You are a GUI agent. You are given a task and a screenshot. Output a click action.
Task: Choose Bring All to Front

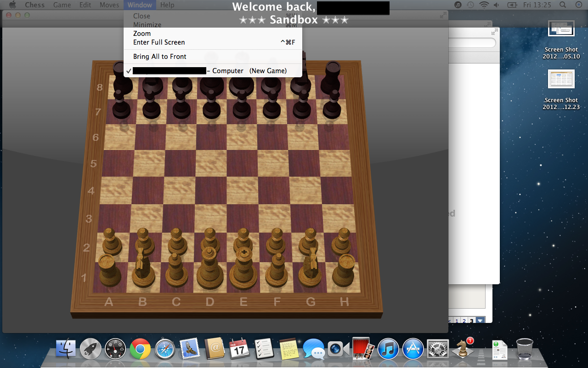pyautogui.click(x=213, y=57)
